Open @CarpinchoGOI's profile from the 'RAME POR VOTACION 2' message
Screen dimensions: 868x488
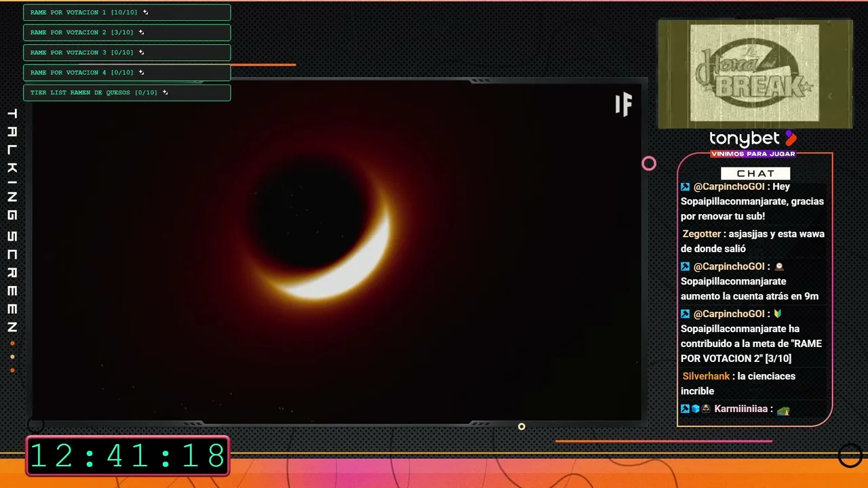pyautogui.click(x=729, y=314)
